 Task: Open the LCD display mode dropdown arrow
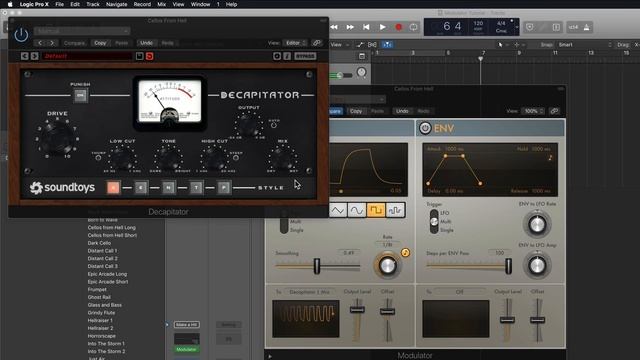tap(517, 27)
